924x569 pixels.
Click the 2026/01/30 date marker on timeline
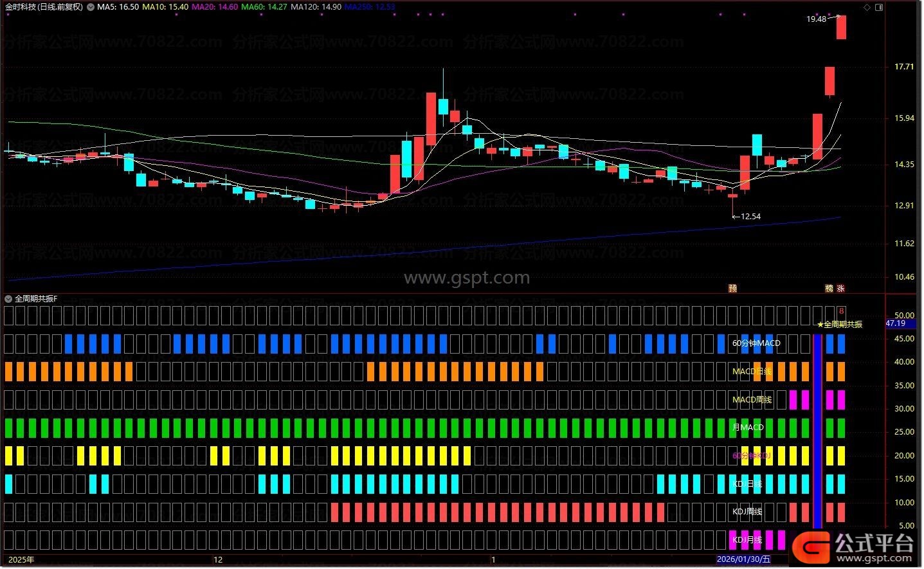click(x=743, y=559)
